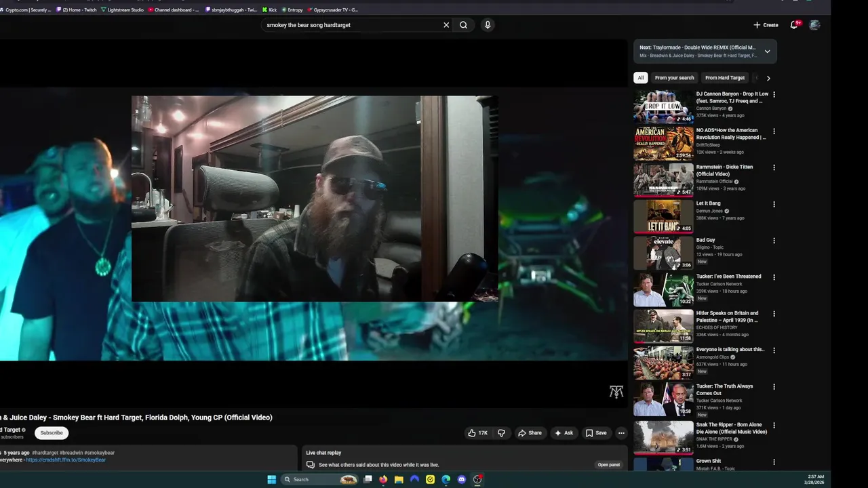The width and height of the screenshot is (868, 488).
Task: Focus the YouTube search input field
Action: pos(353,25)
